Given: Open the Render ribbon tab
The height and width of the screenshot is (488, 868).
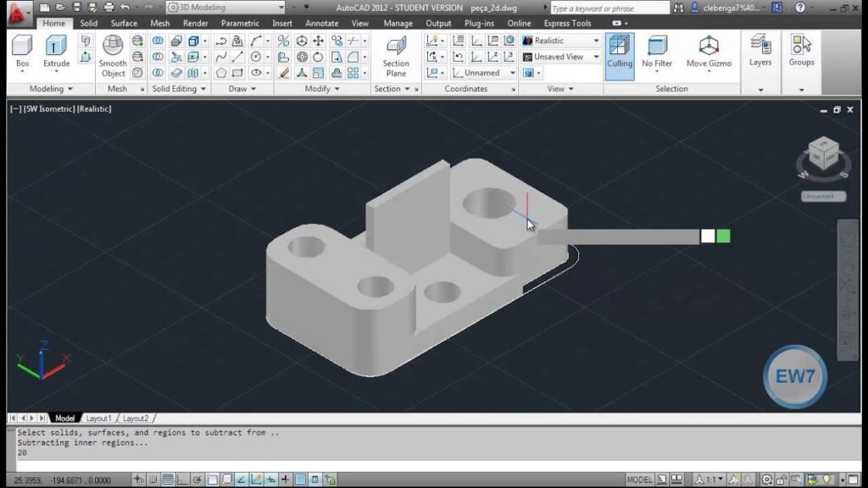Looking at the screenshot, I should tap(196, 23).
